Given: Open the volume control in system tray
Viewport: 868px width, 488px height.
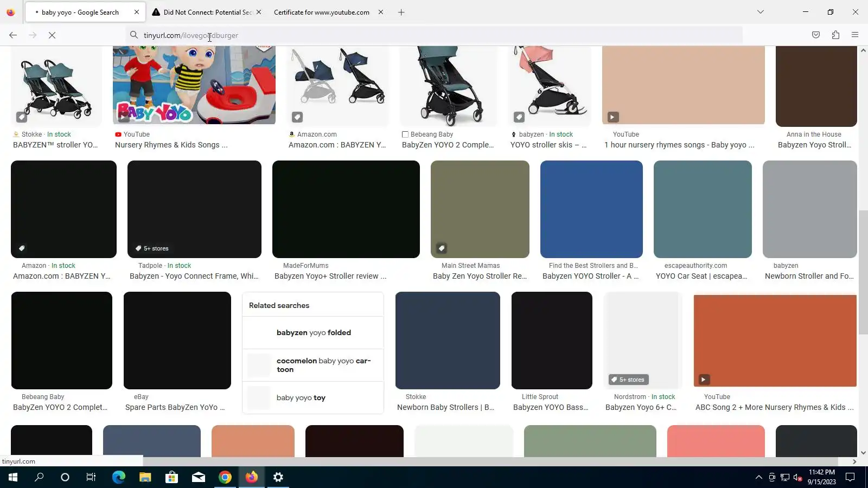Looking at the screenshot, I should pyautogui.click(x=797, y=477).
